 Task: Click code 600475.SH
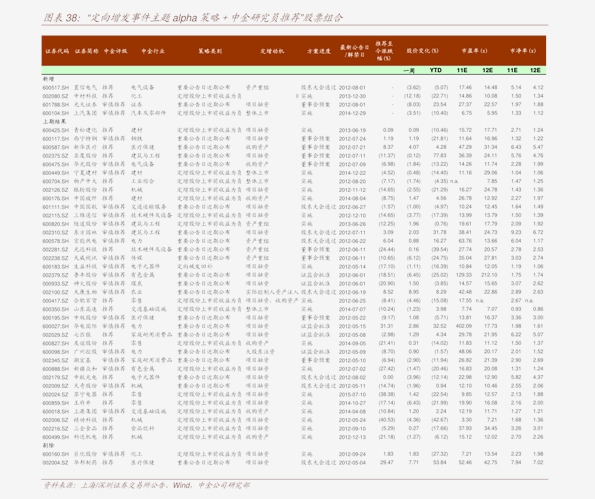(x=56, y=164)
